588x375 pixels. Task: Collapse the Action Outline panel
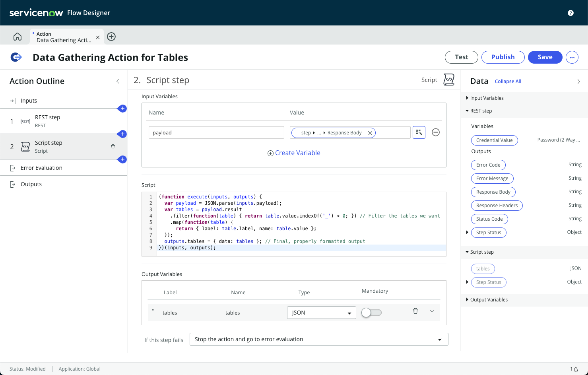[118, 81]
